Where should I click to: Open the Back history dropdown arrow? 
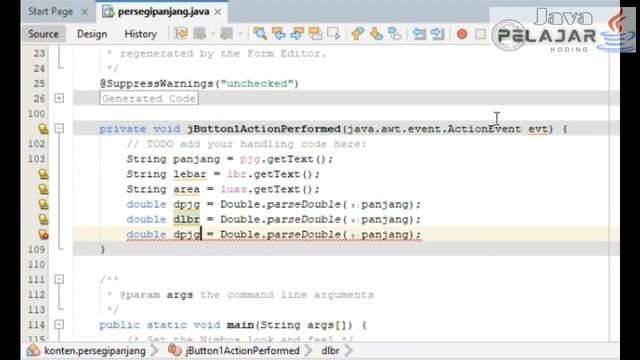click(x=213, y=34)
